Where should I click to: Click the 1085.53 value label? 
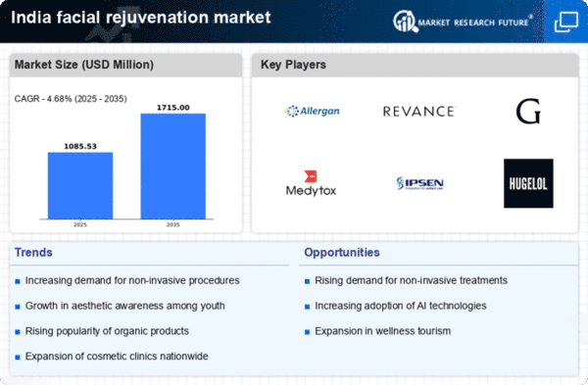80,146
